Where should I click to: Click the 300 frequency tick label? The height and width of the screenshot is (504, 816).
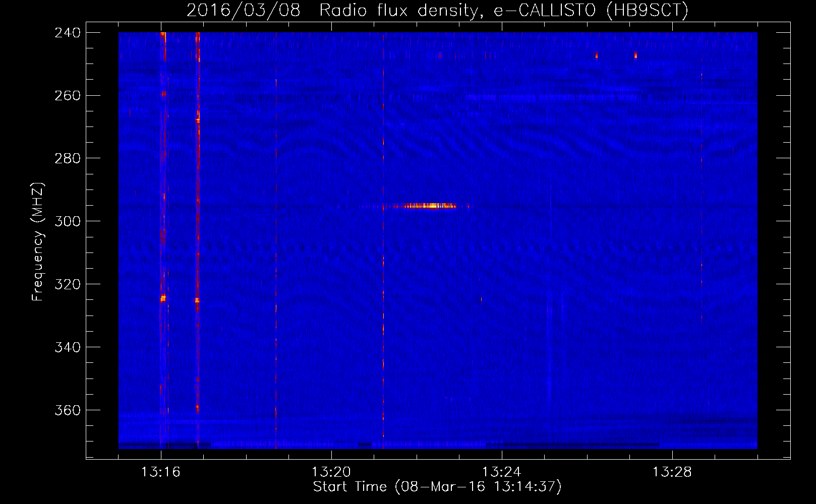tap(67, 222)
